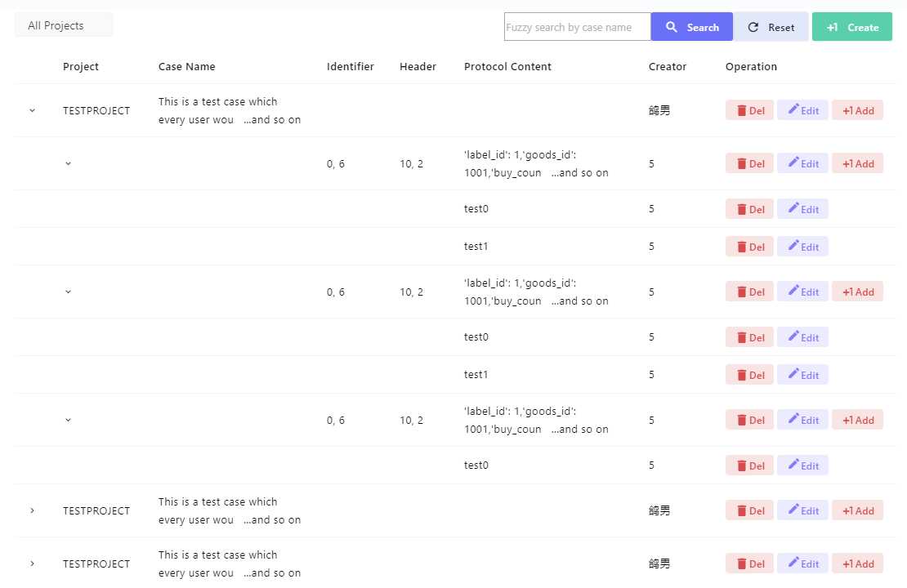This screenshot has height=588, width=907.
Task: Click the Operation column header
Action: 751,66
